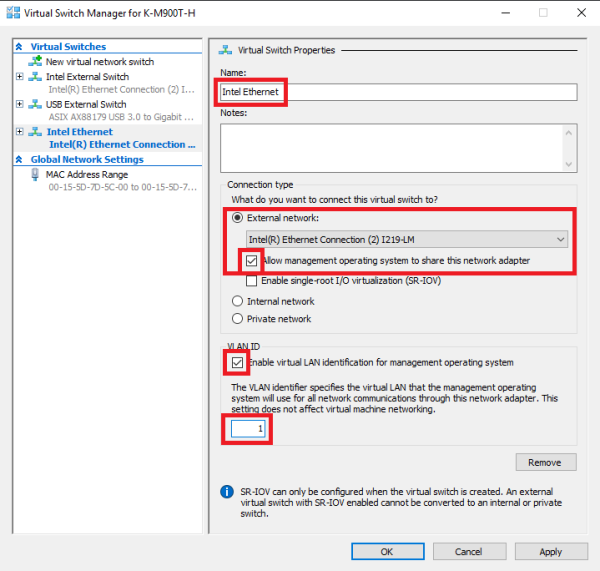Select USB External Switch in the list
This screenshot has height=571, width=600.
pos(86,104)
